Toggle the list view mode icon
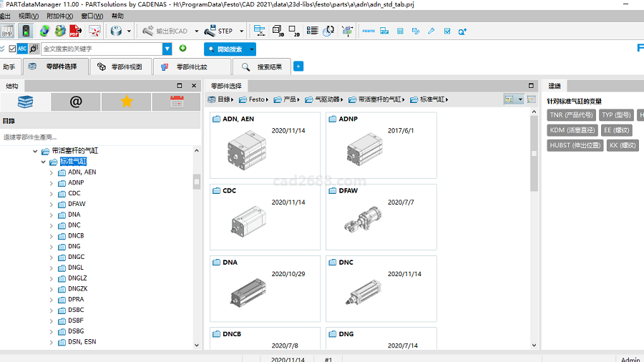Viewport: 644px width, 362px height. (x=531, y=99)
